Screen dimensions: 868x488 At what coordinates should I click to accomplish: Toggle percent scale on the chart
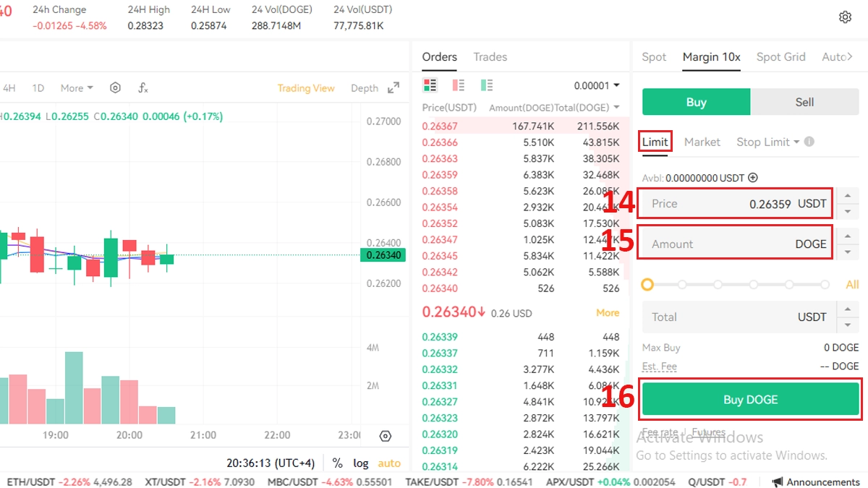(x=337, y=463)
